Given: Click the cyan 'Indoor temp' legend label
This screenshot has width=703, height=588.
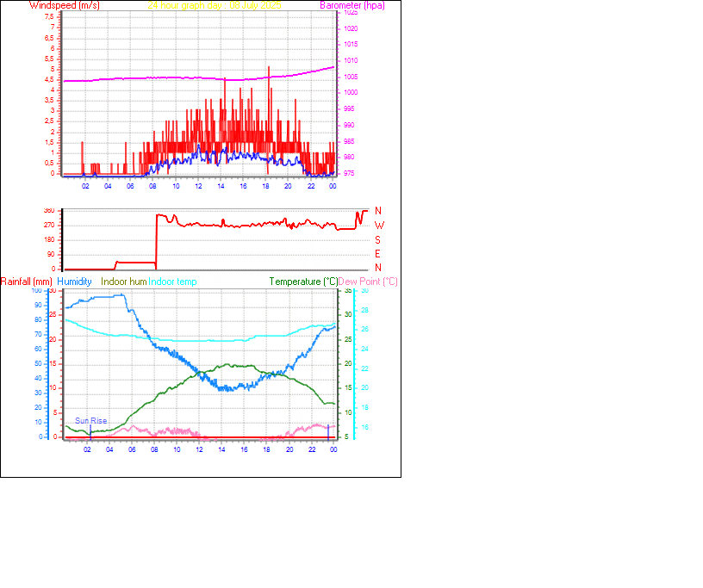Looking at the screenshot, I should click(x=172, y=282).
